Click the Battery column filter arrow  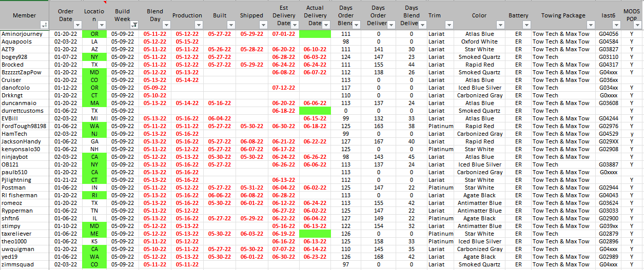525,25
